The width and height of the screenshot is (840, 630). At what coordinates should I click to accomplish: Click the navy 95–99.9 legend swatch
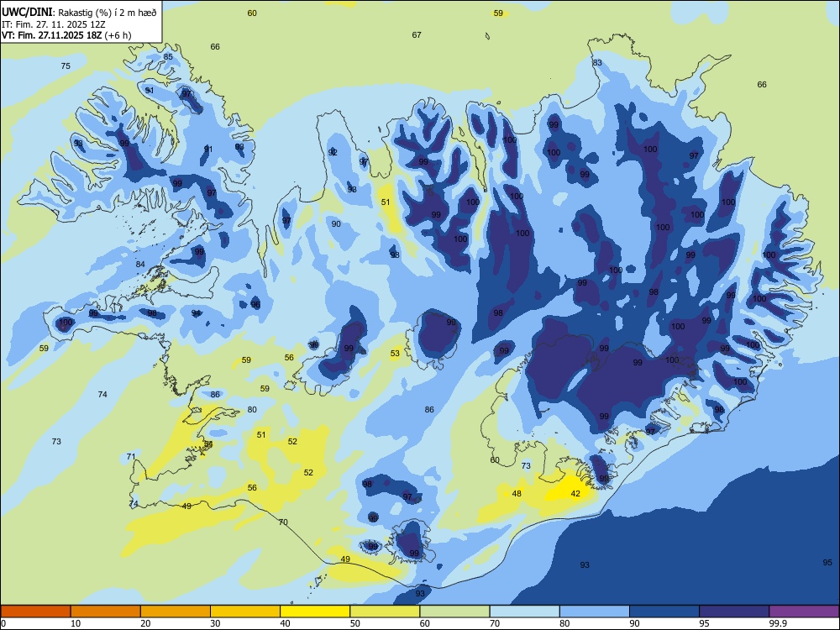pos(734,612)
